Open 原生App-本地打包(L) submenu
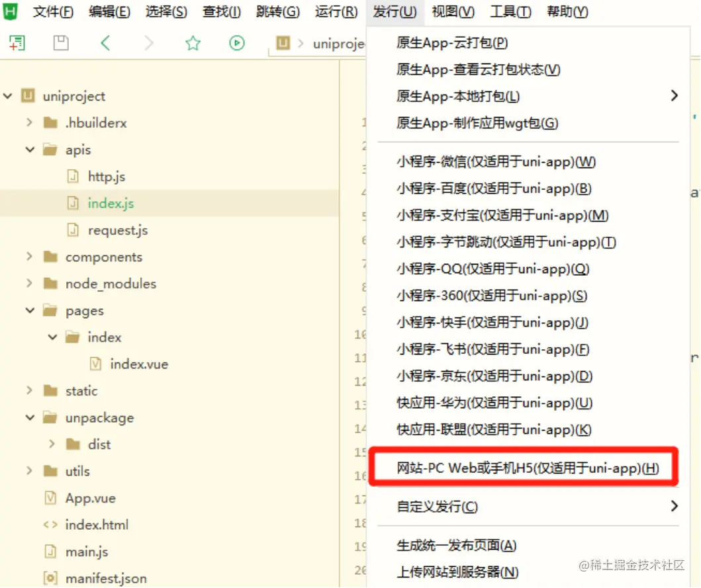Screen dimensions: 701x588 coord(528,96)
